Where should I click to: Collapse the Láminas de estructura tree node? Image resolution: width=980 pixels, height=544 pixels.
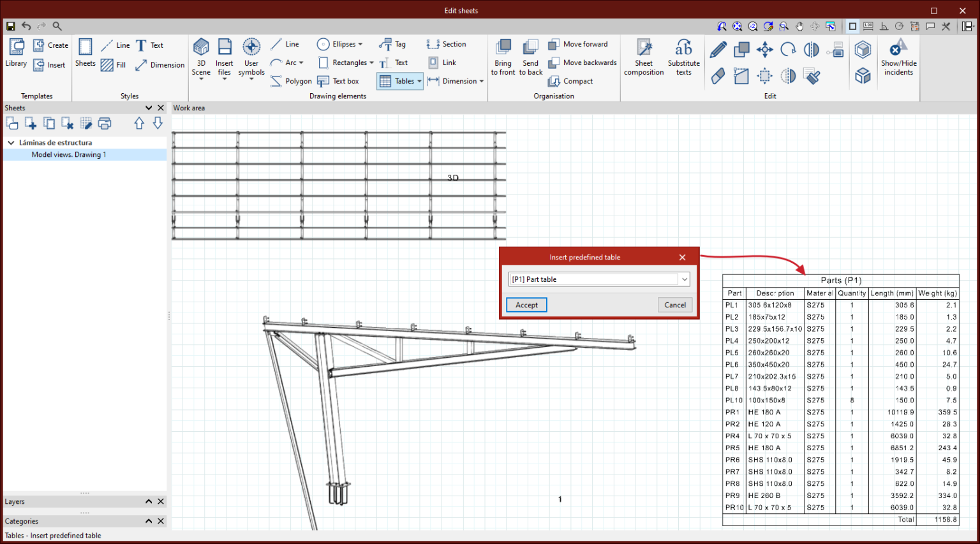(x=10, y=142)
